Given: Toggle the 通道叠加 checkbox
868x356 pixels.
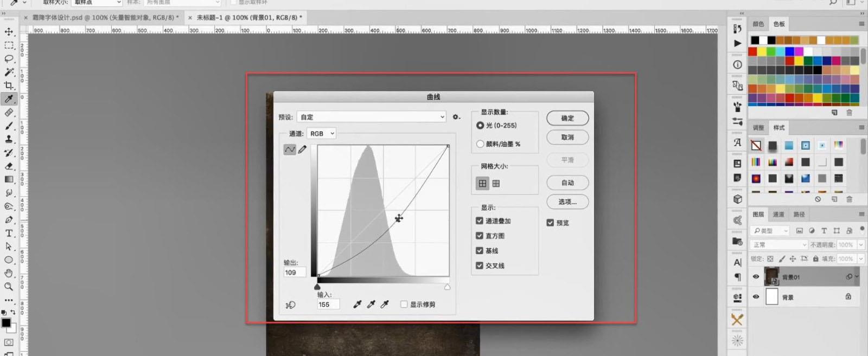Looking at the screenshot, I should (480, 221).
